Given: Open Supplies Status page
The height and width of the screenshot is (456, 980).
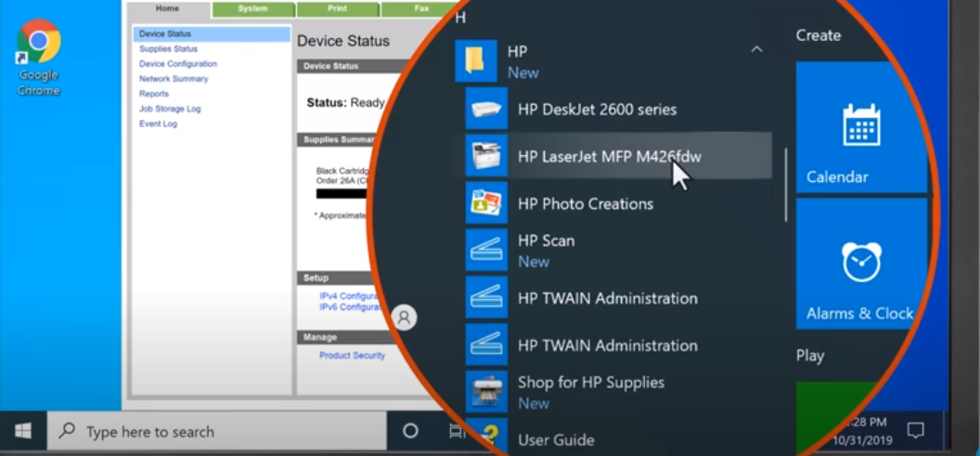Looking at the screenshot, I should click(x=168, y=49).
